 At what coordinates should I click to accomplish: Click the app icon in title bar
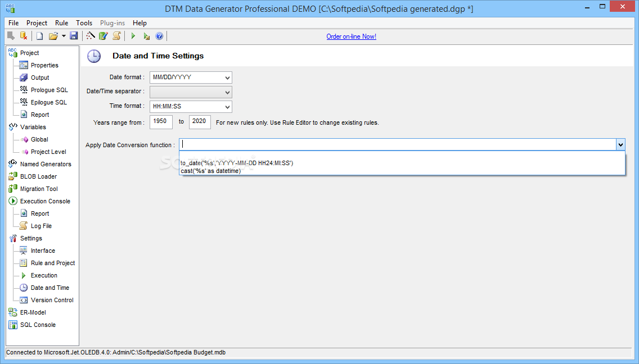10,8
